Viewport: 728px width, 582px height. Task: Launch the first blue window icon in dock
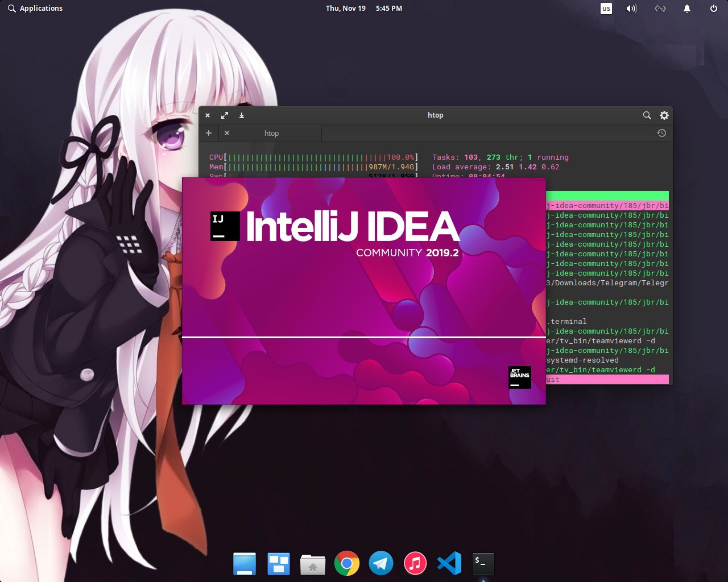pos(245,564)
